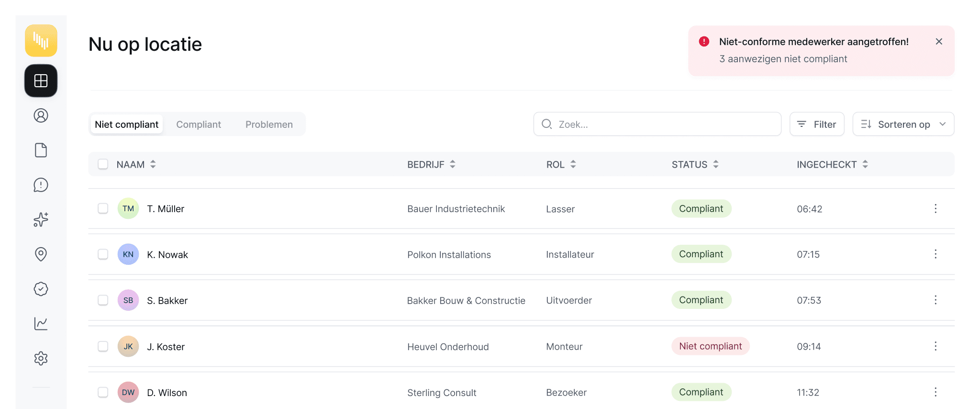Click the name K. Nowak
980x409 pixels.
coord(167,255)
